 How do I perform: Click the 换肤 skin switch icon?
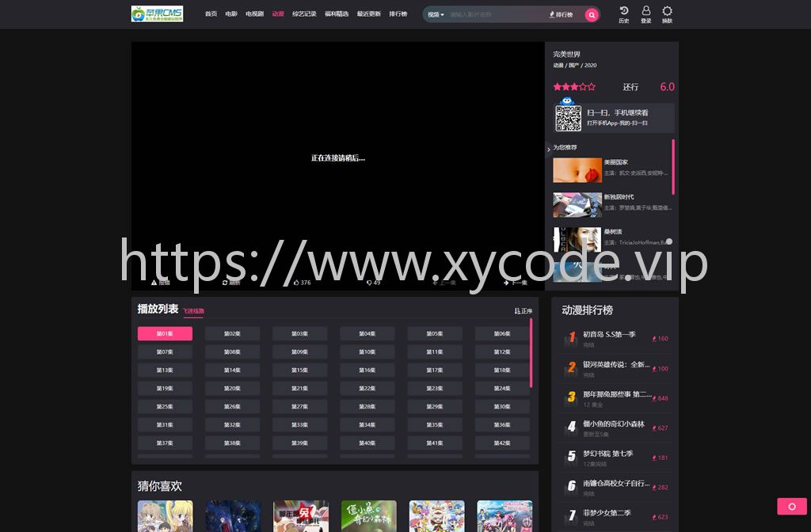[667, 14]
